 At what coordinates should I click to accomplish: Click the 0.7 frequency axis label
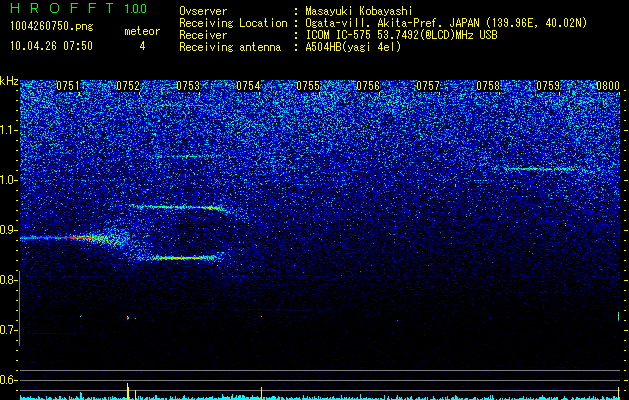click(x=8, y=330)
